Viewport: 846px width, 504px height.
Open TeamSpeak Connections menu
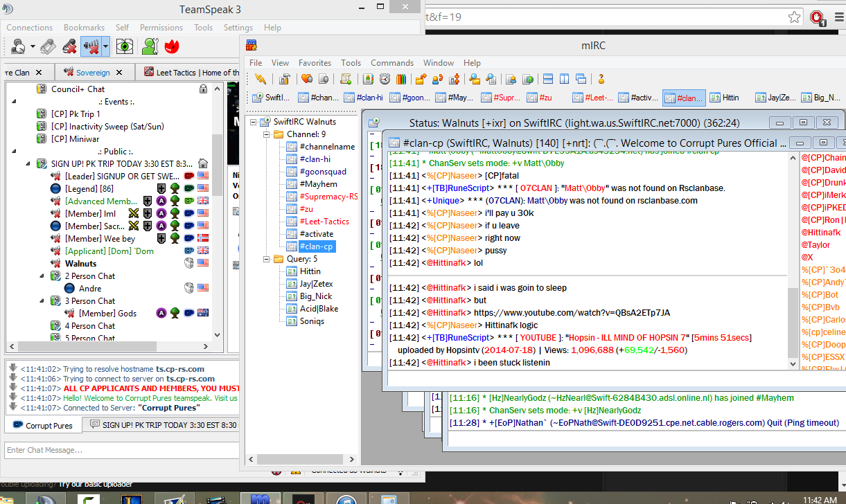[30, 28]
